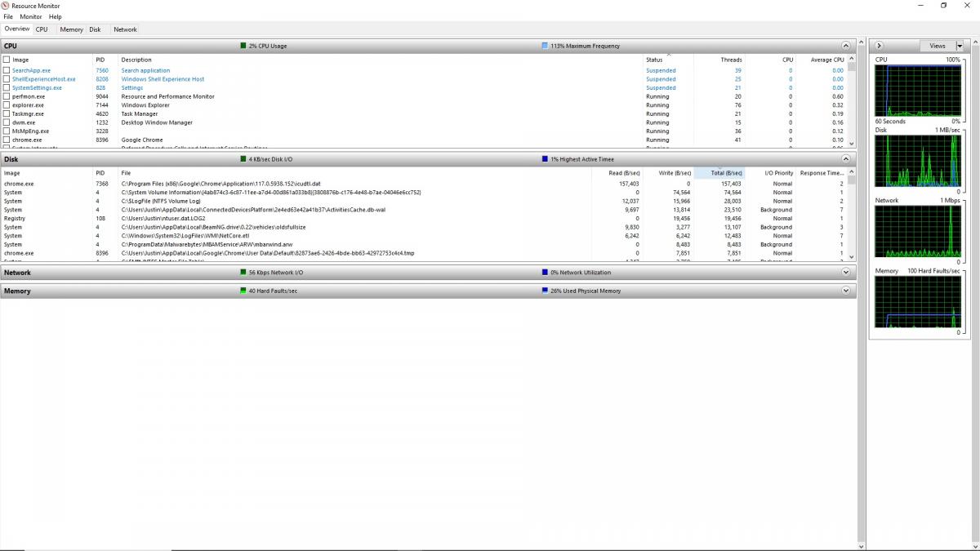Select the Overview tab
The width and height of the screenshot is (980, 551).
[x=17, y=29]
